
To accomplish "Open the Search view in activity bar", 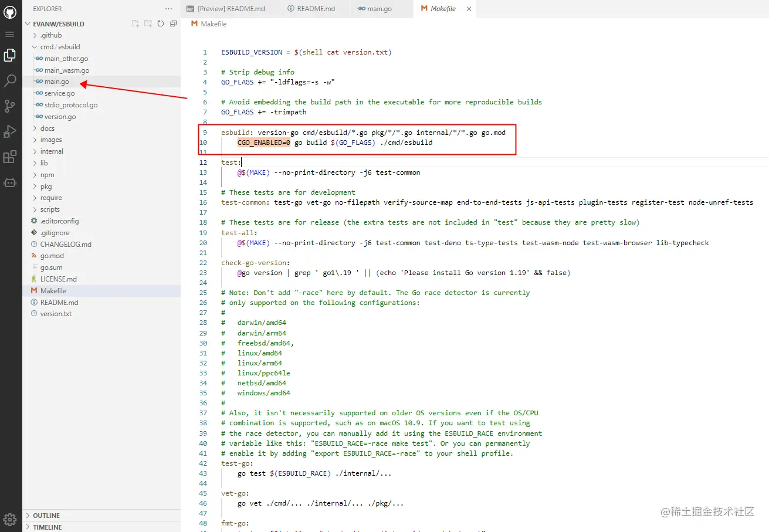I will coord(10,81).
